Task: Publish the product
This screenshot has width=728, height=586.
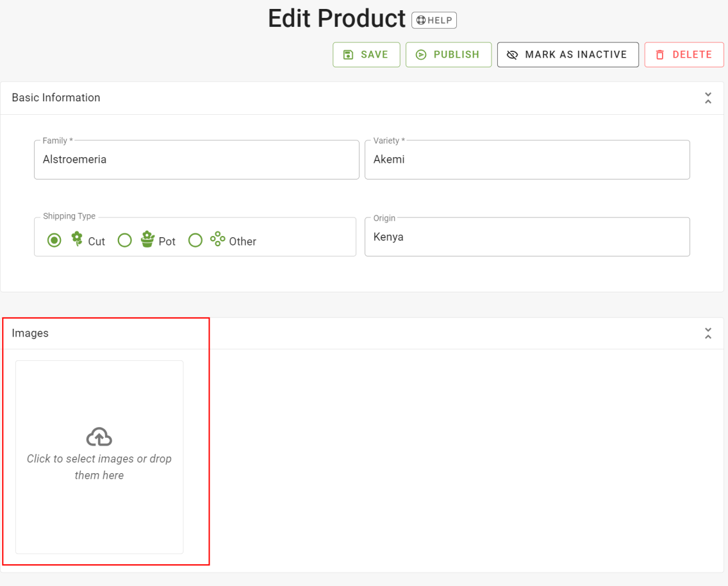Action: point(449,54)
